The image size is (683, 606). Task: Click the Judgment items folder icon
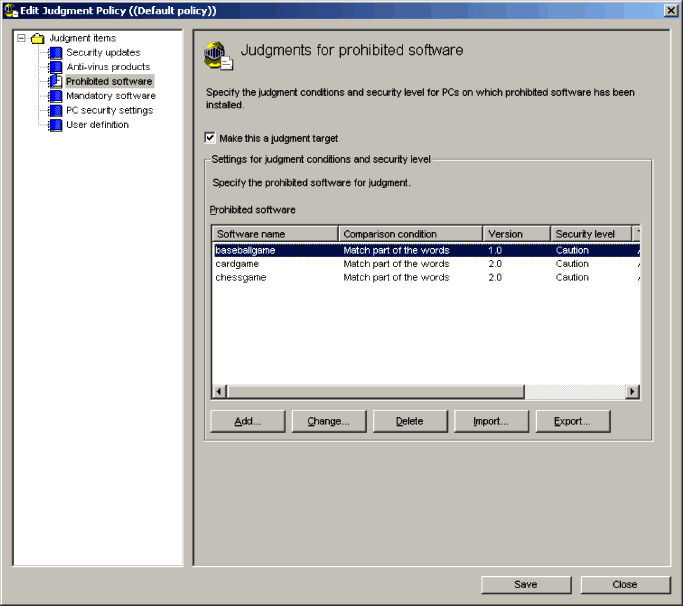tap(38, 39)
